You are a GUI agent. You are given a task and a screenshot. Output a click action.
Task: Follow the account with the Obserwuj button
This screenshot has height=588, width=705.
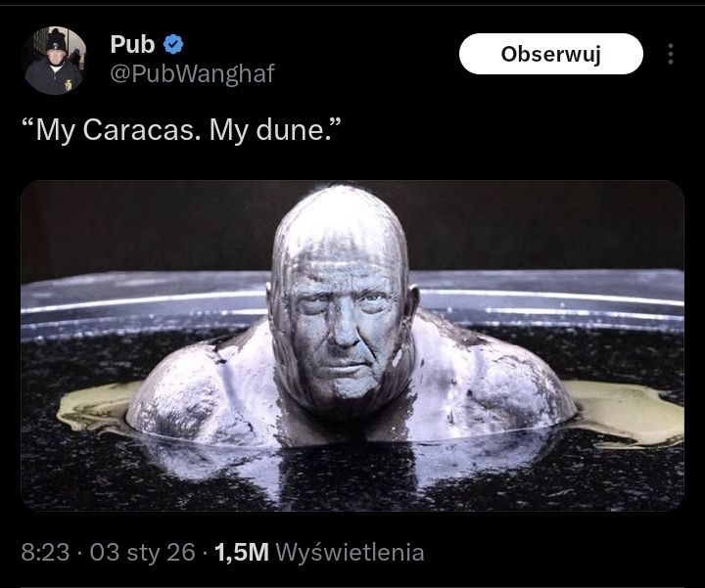(x=550, y=54)
